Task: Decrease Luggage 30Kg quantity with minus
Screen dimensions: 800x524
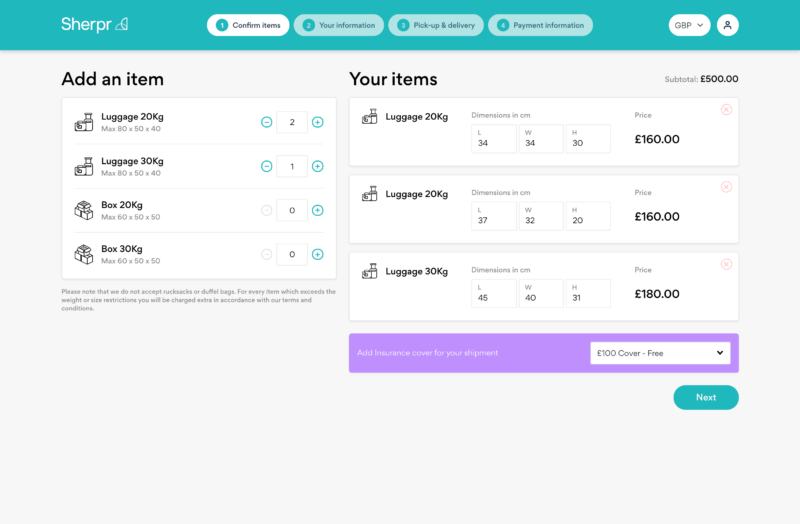Action: (266, 166)
